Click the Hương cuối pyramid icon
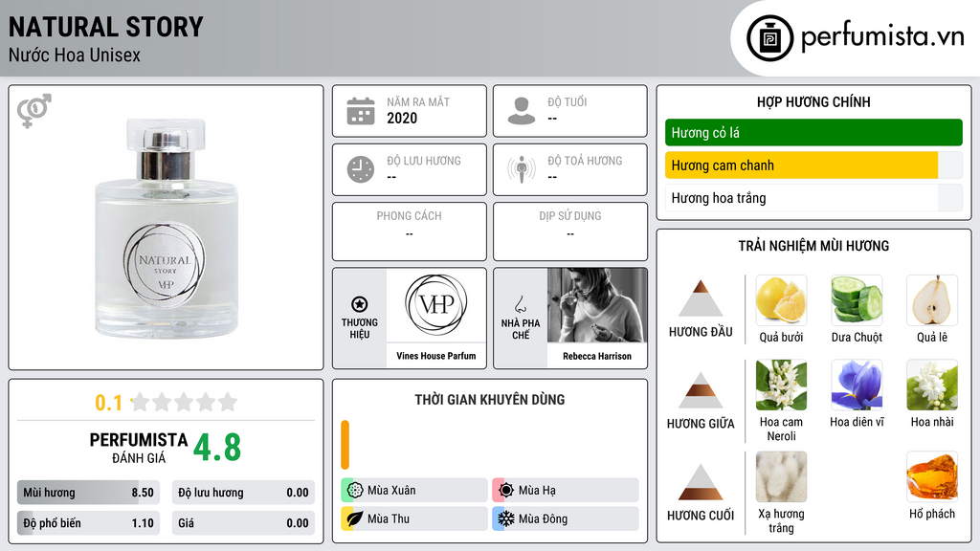Viewport: 980px width, 551px height. point(701,482)
